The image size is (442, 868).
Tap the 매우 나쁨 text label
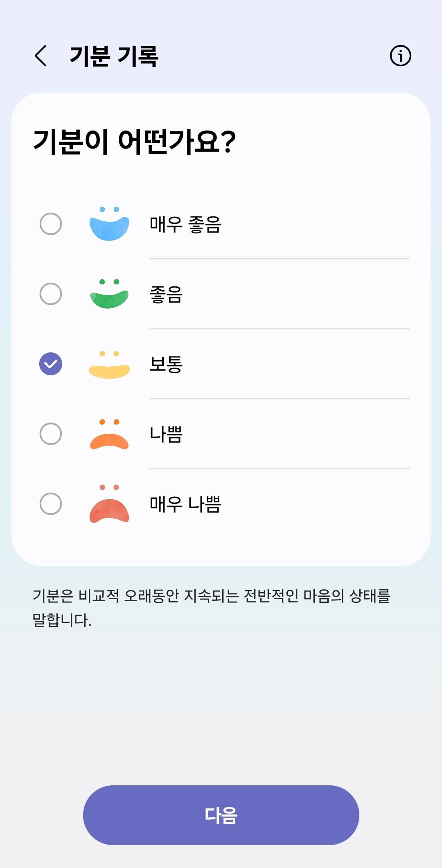pos(185,504)
